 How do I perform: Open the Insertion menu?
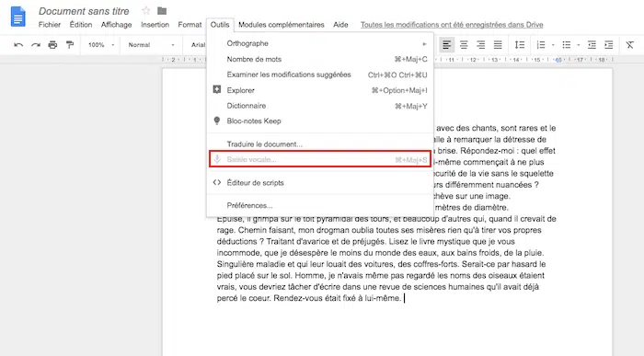point(155,25)
